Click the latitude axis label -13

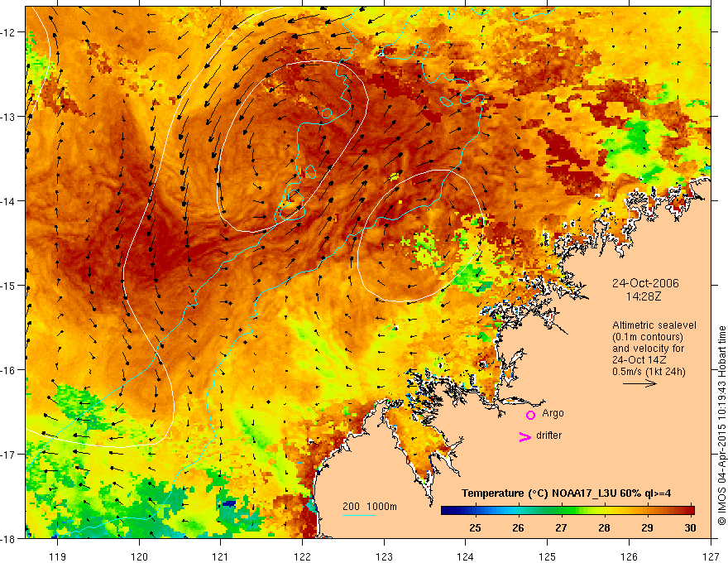click(x=8, y=116)
